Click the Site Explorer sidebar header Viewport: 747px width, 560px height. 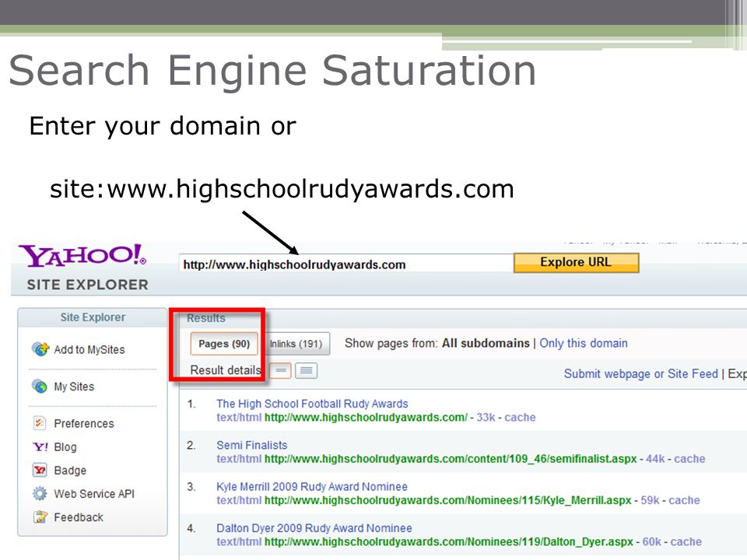tap(93, 317)
